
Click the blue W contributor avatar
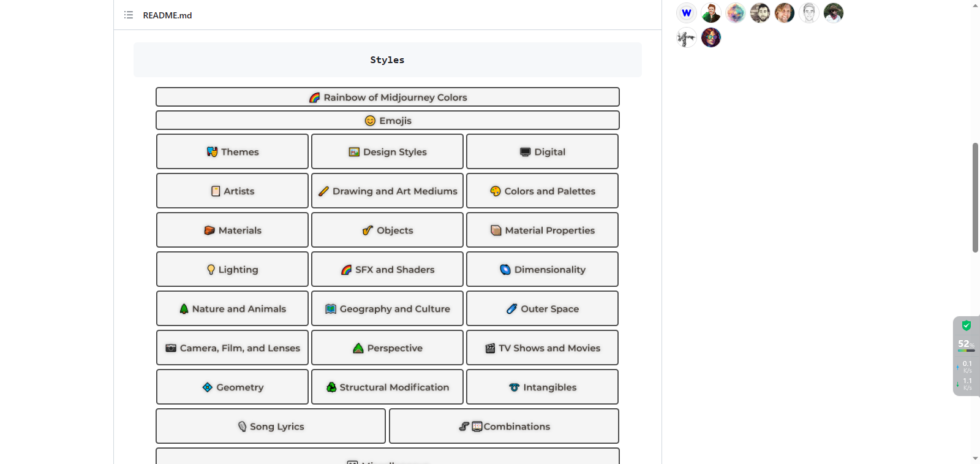(x=686, y=12)
